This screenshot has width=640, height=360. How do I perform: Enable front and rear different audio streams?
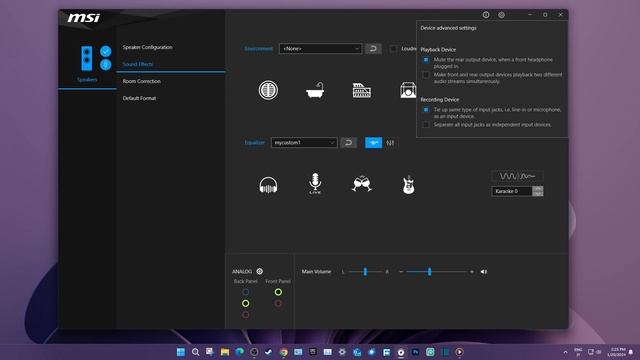click(426, 75)
